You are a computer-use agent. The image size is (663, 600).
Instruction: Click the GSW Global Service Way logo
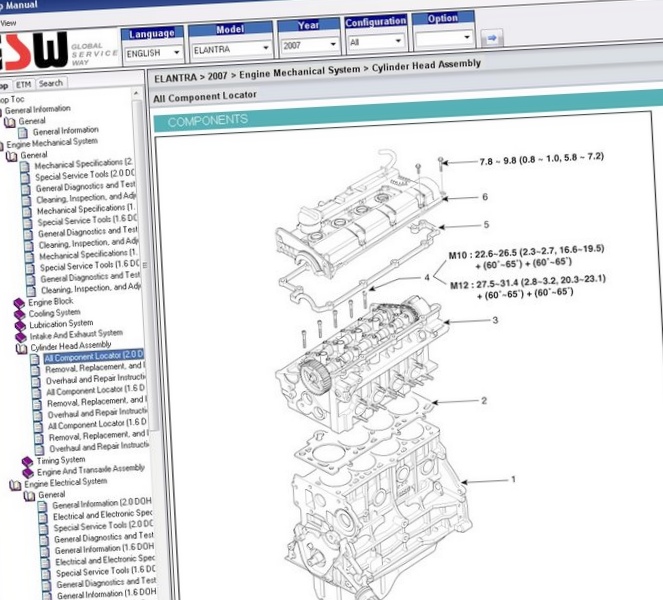click(x=57, y=52)
